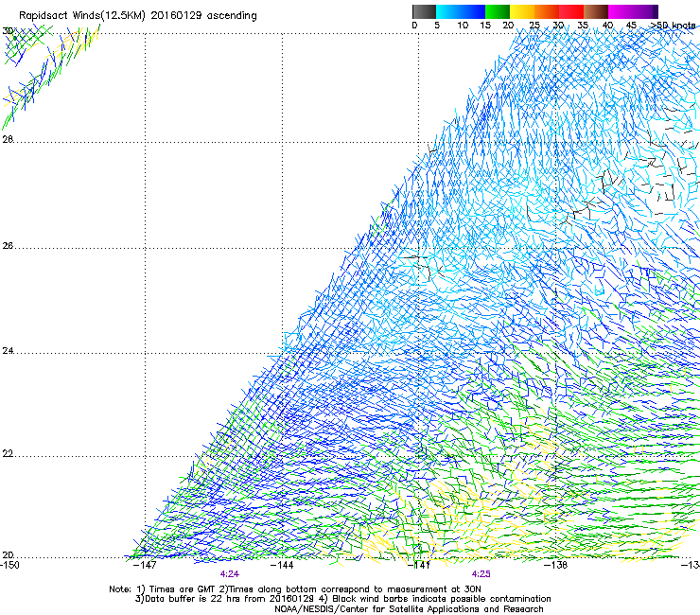Click the magenta 40-45 knots legend swatch
This screenshot has width=700, height=615.
[621, 11]
